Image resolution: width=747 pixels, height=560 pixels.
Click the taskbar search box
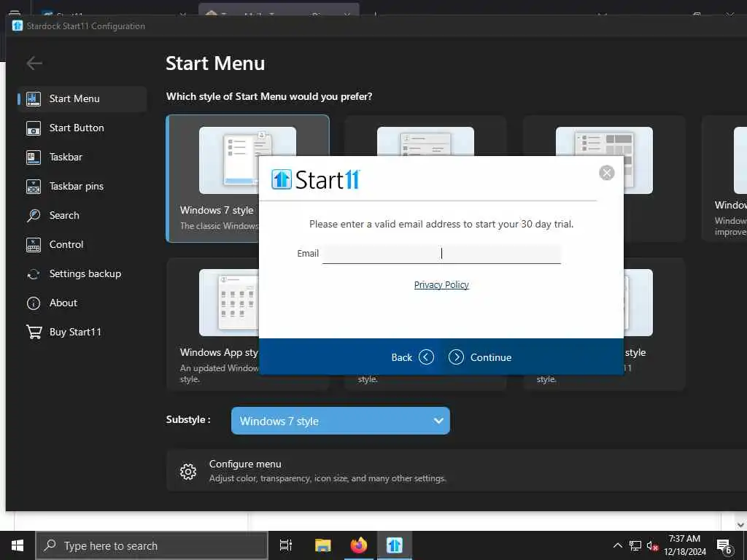152,545
